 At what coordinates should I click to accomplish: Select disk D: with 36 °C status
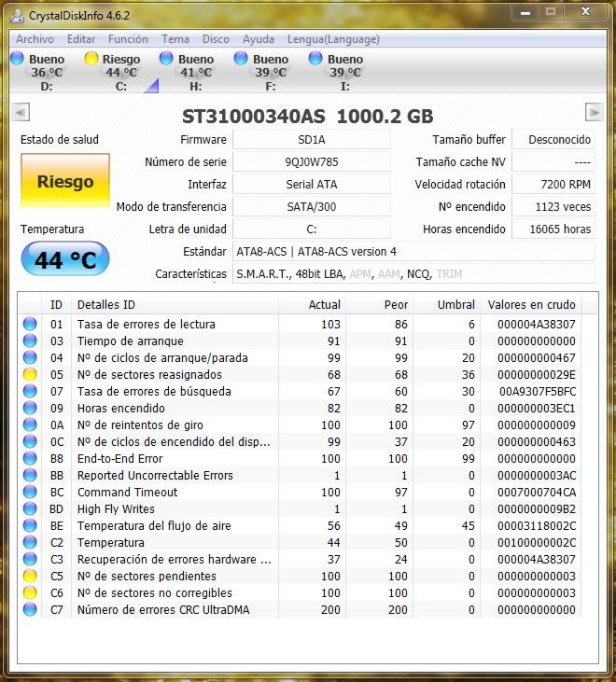coord(38,71)
